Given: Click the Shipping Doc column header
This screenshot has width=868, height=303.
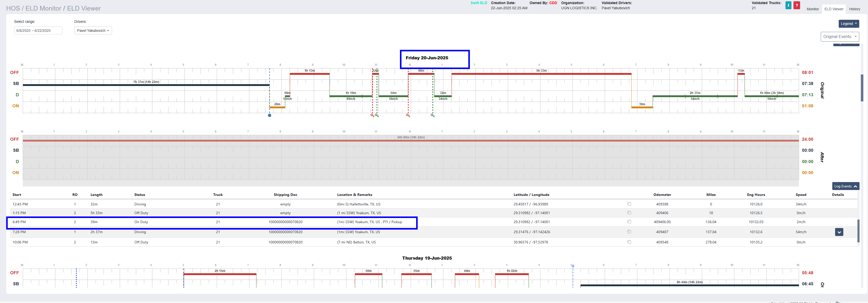Looking at the screenshot, I should (x=285, y=195).
